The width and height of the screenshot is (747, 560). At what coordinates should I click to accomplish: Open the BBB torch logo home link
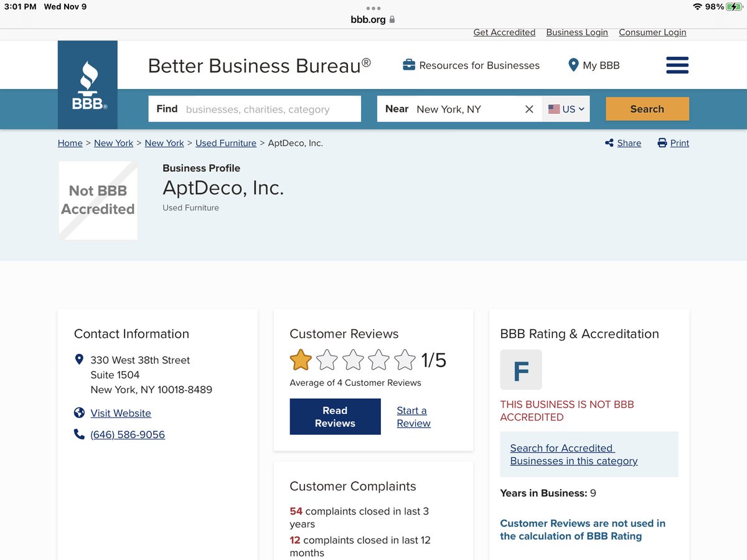[88, 85]
